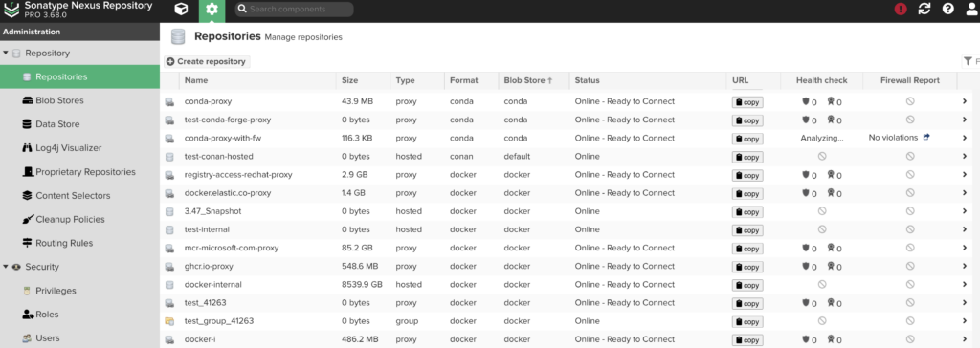Screen dimensions: 980x348
Task: Click the test_group_41263 group repository icon
Action: (x=168, y=321)
